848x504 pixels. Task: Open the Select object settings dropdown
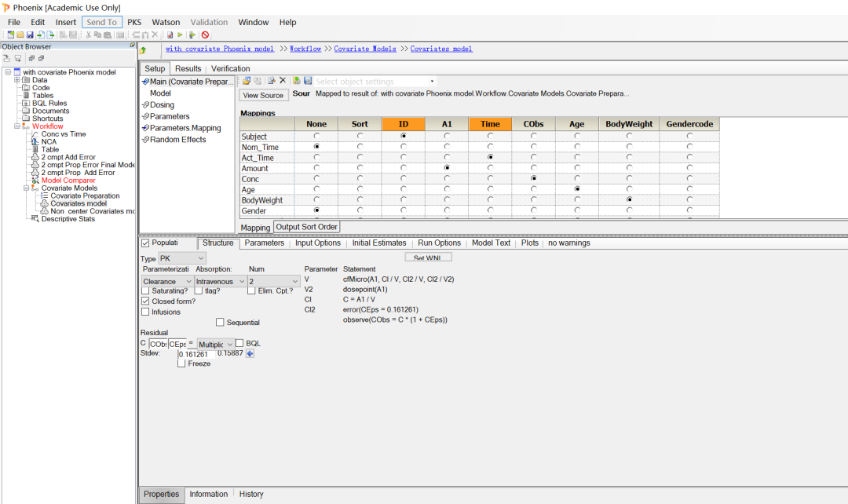point(375,81)
